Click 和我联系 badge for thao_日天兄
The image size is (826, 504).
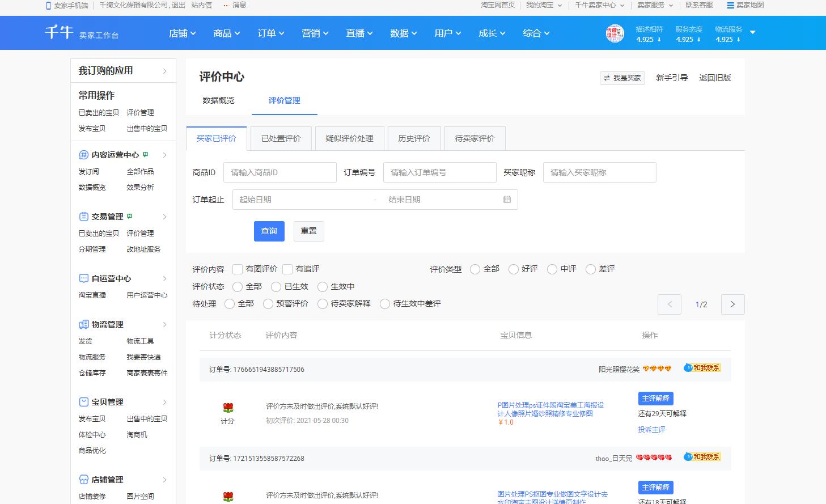coord(702,457)
